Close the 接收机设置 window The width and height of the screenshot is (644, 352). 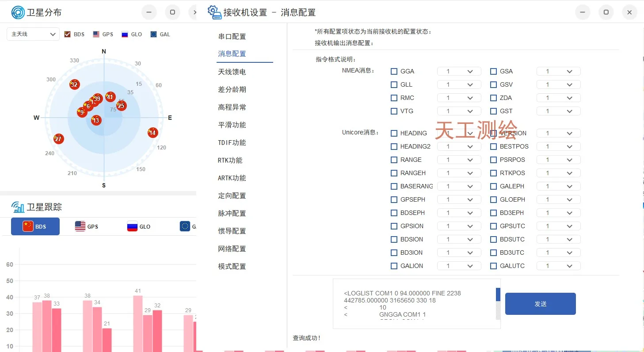click(629, 12)
